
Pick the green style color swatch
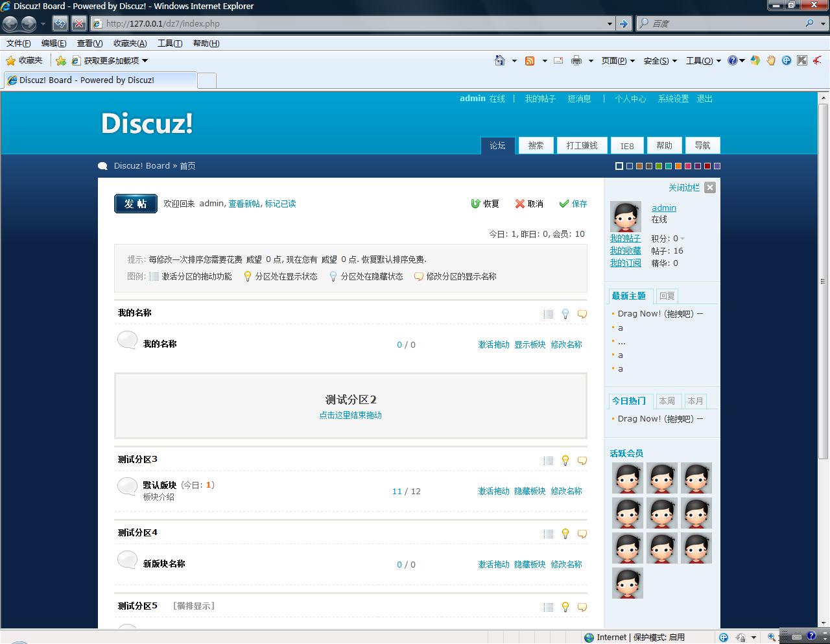point(658,166)
